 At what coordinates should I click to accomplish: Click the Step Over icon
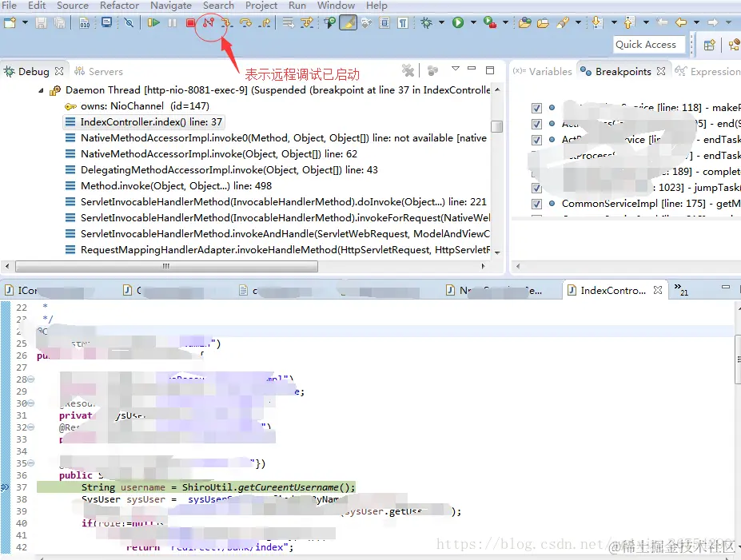[245, 22]
